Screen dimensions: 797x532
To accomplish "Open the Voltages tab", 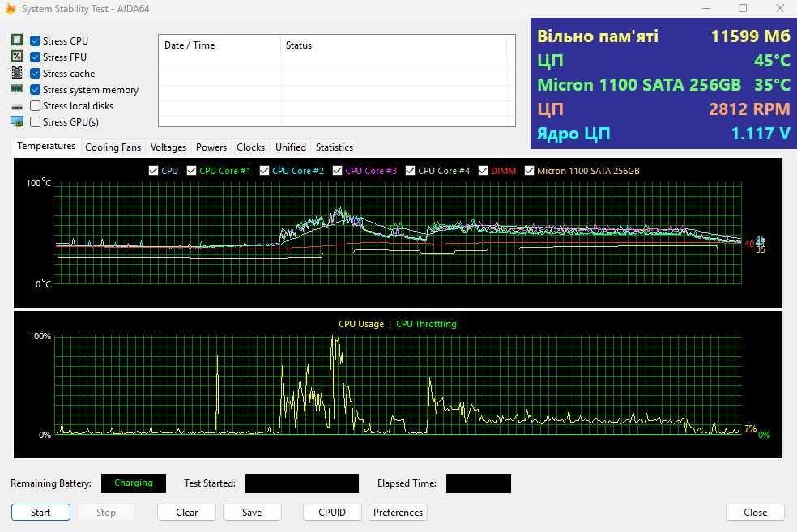I will (168, 147).
